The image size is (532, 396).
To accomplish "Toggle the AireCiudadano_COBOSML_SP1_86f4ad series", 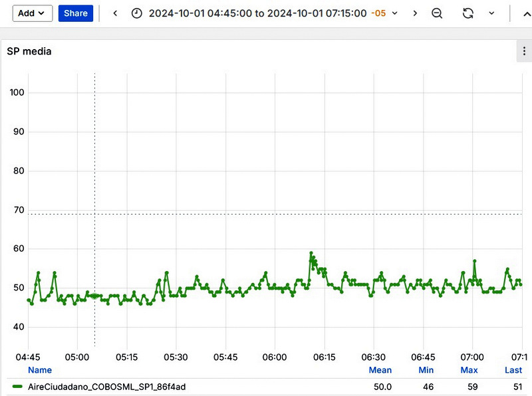I will pos(106,387).
